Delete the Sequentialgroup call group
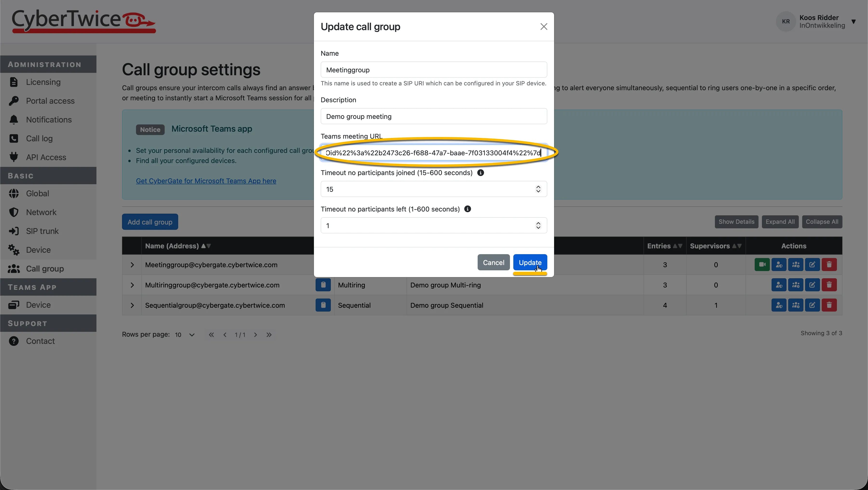This screenshot has height=490, width=868. point(829,305)
